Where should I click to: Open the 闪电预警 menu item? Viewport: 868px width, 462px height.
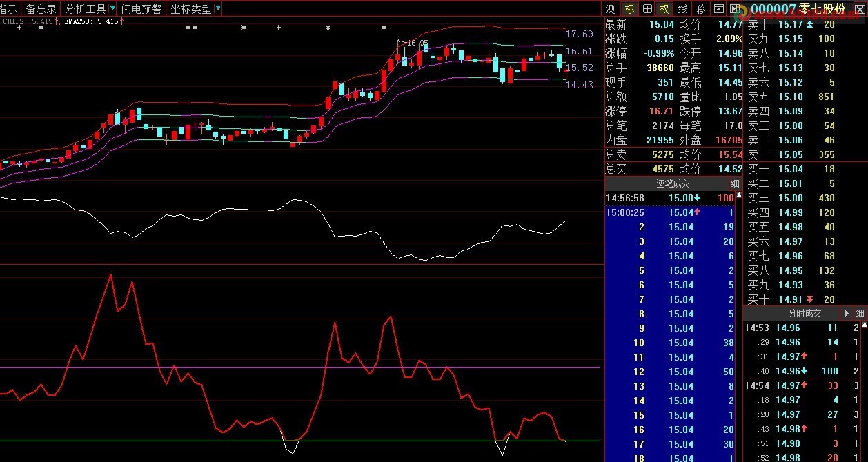141,9
